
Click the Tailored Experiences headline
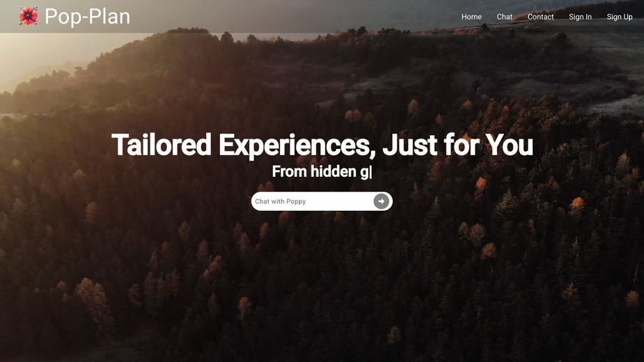tap(322, 145)
